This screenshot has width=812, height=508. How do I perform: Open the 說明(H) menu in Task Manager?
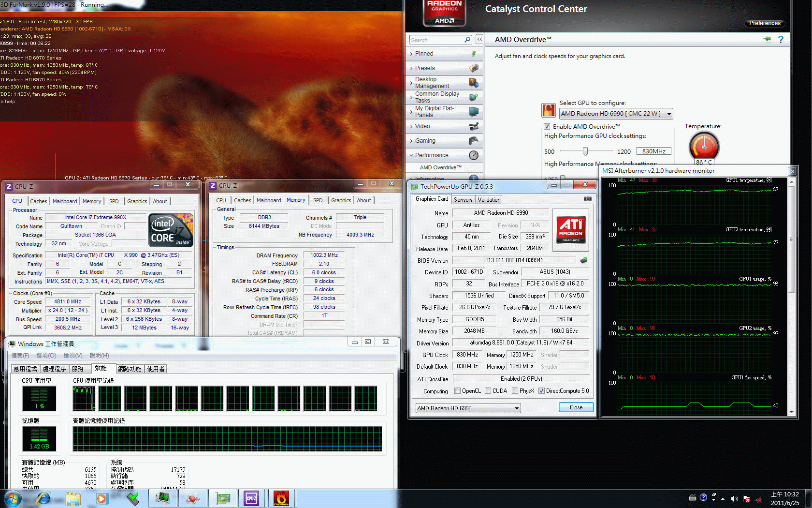99,356
